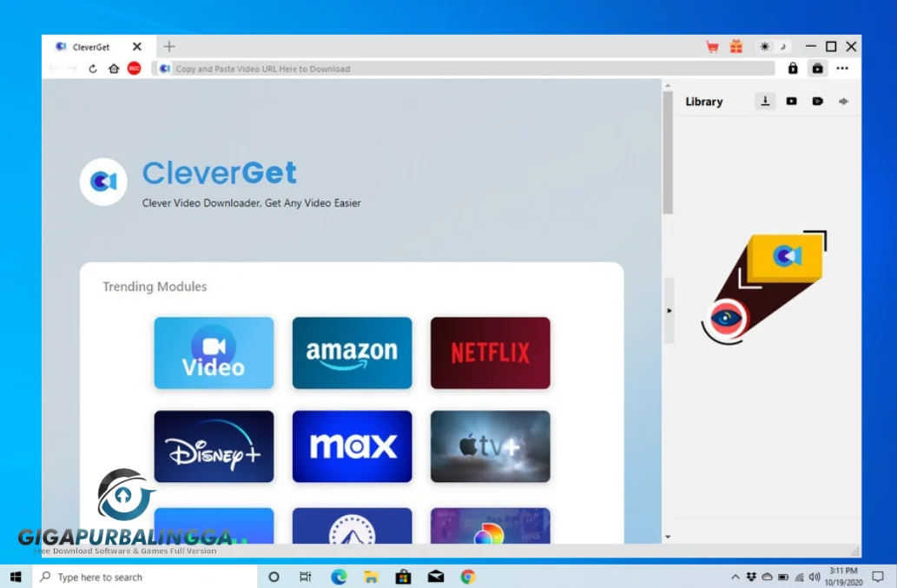Open the Apple TV+ module tile
The height and width of the screenshot is (588, 897).
(x=491, y=446)
